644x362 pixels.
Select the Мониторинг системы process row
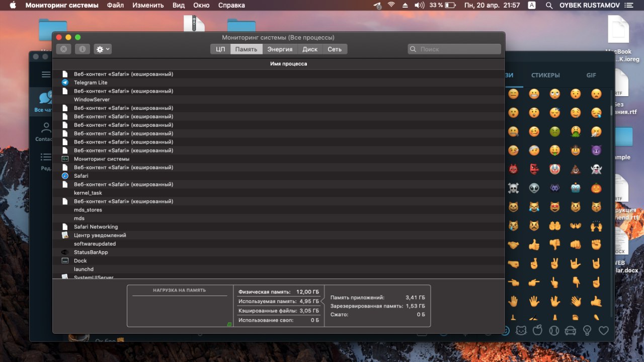279,159
